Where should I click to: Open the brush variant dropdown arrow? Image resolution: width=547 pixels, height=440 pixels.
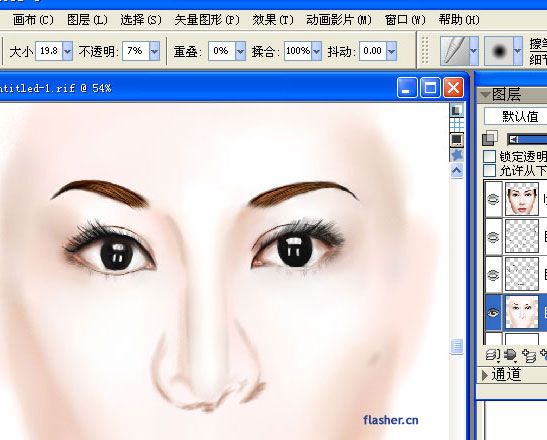518,51
